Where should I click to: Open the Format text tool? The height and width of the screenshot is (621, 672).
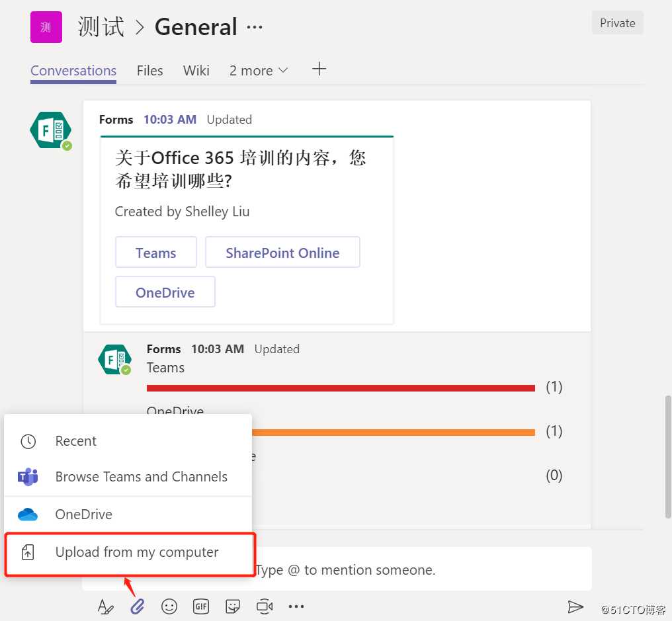coord(105,606)
